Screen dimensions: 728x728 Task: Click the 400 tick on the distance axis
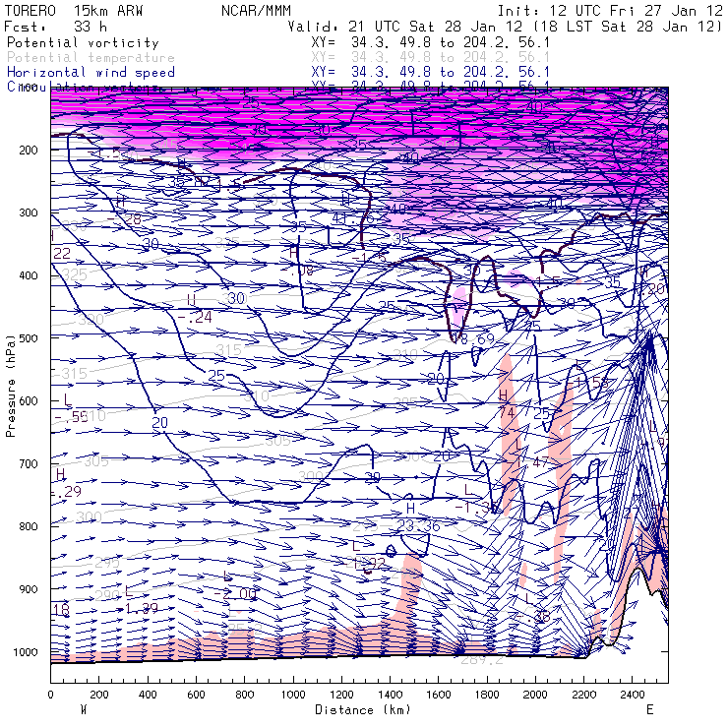click(x=148, y=695)
